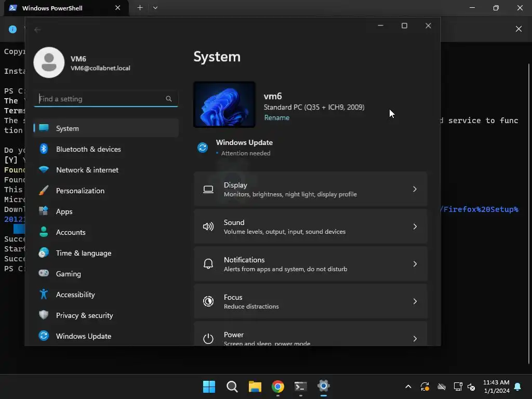Close the Windows PowerShell tab
Viewport: 532px width, 399px height.
point(118,7)
